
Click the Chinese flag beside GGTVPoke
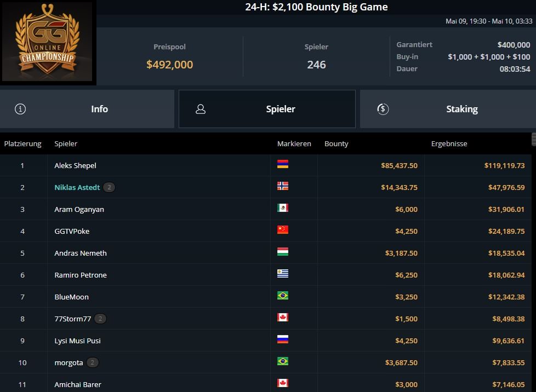(x=283, y=230)
